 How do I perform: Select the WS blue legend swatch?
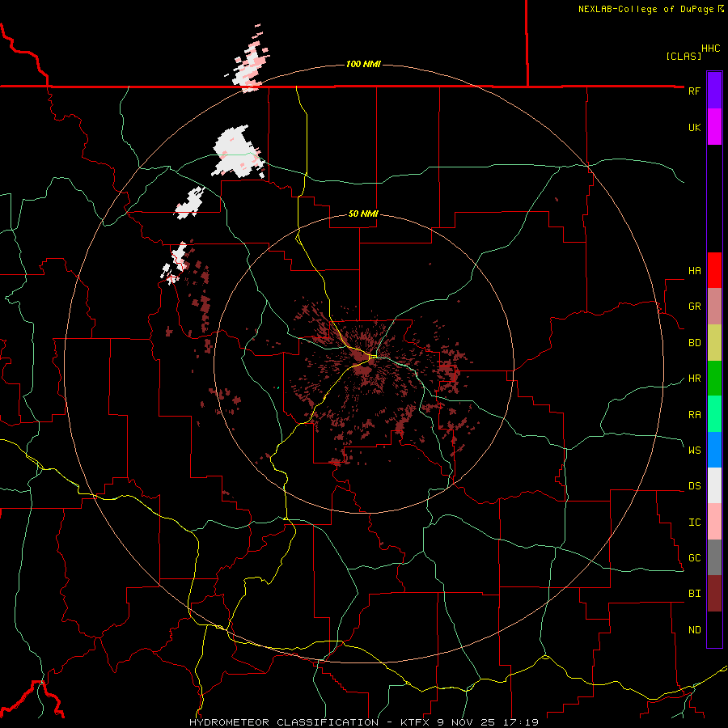tap(714, 450)
